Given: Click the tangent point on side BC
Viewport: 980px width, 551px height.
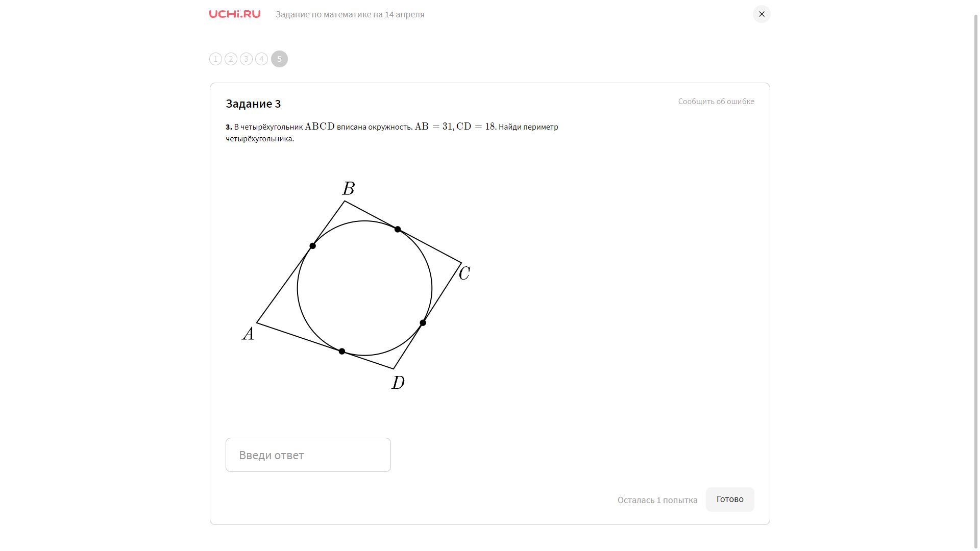Looking at the screenshot, I should (398, 230).
